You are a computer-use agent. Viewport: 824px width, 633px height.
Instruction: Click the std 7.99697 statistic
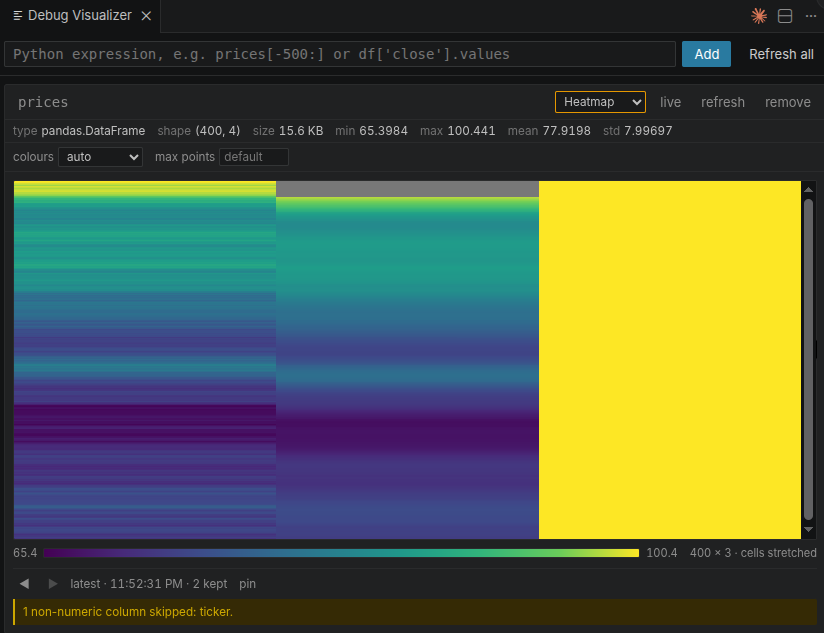[637, 131]
